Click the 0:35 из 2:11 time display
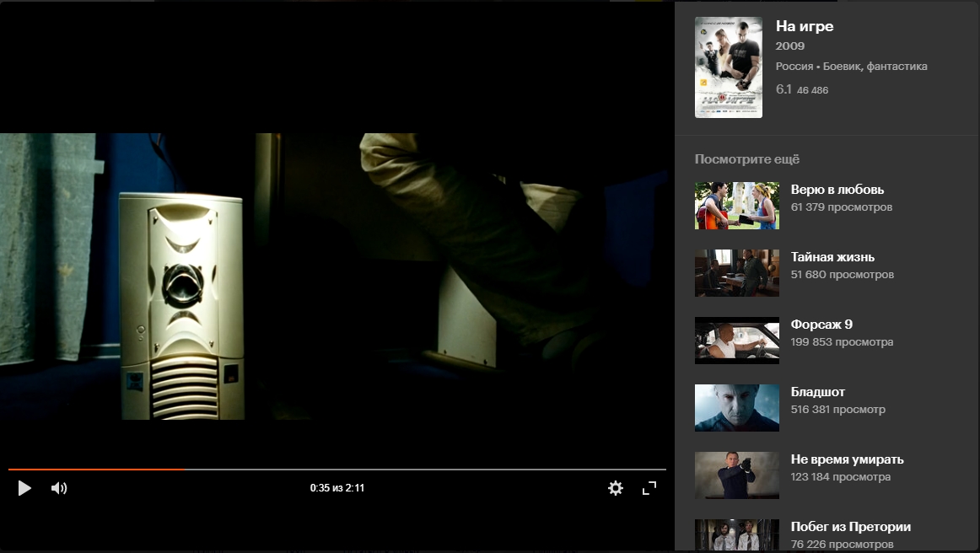 pyautogui.click(x=337, y=488)
